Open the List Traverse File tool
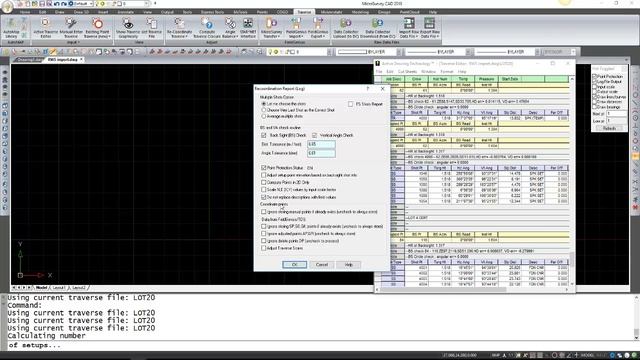Viewport: 640px width, 360px height. pyautogui.click(x=151, y=28)
